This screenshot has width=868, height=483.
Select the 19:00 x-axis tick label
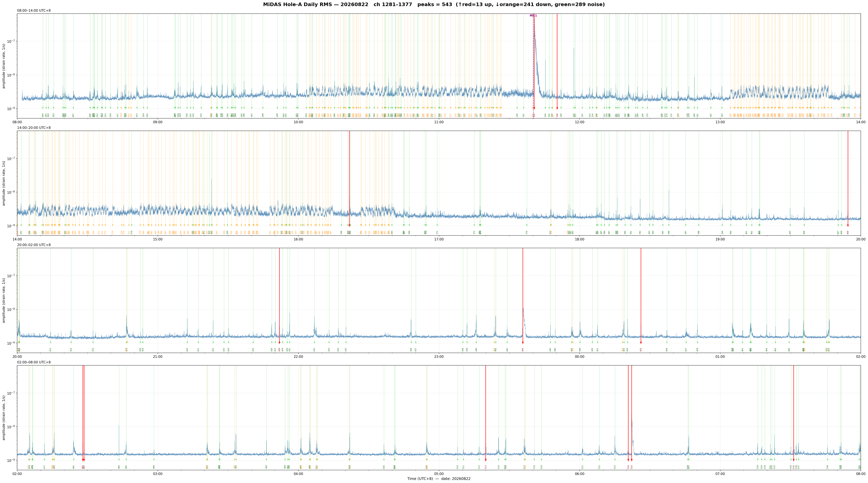(720, 239)
